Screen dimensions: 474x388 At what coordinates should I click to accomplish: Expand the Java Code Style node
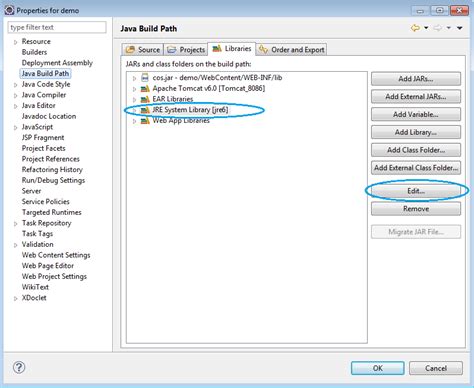click(x=15, y=85)
